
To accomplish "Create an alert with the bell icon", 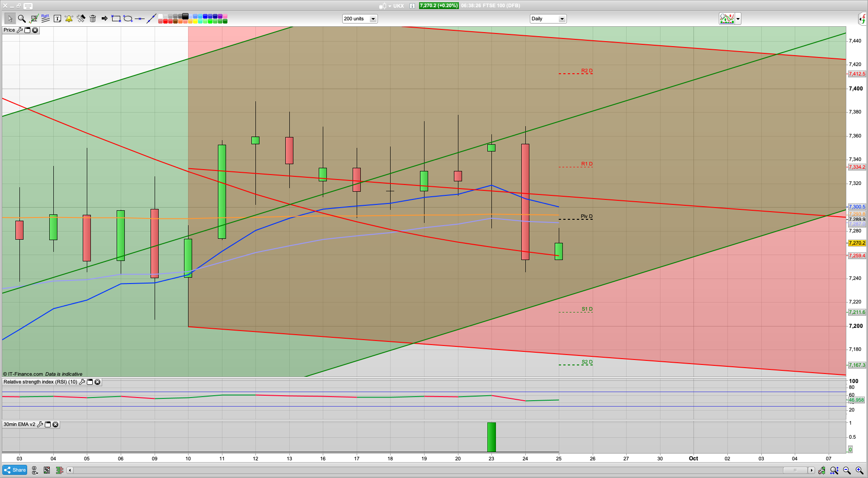I will [69, 19].
